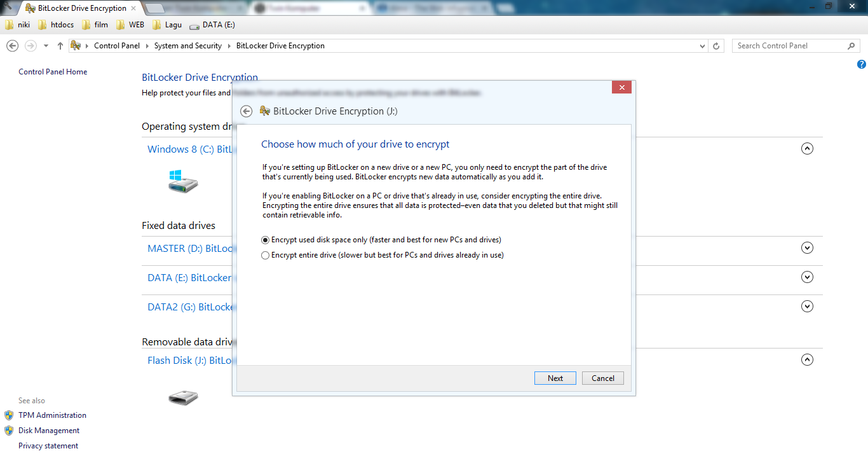Viewport: 868px width, 463px height.
Task: Click Control Panel breadcrumb
Action: 117,46
